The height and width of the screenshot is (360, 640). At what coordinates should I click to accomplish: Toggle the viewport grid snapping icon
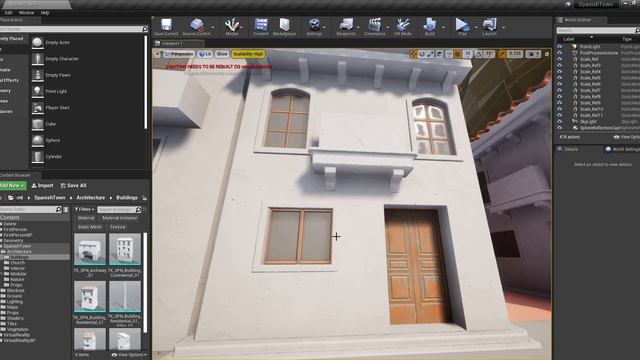coord(458,54)
